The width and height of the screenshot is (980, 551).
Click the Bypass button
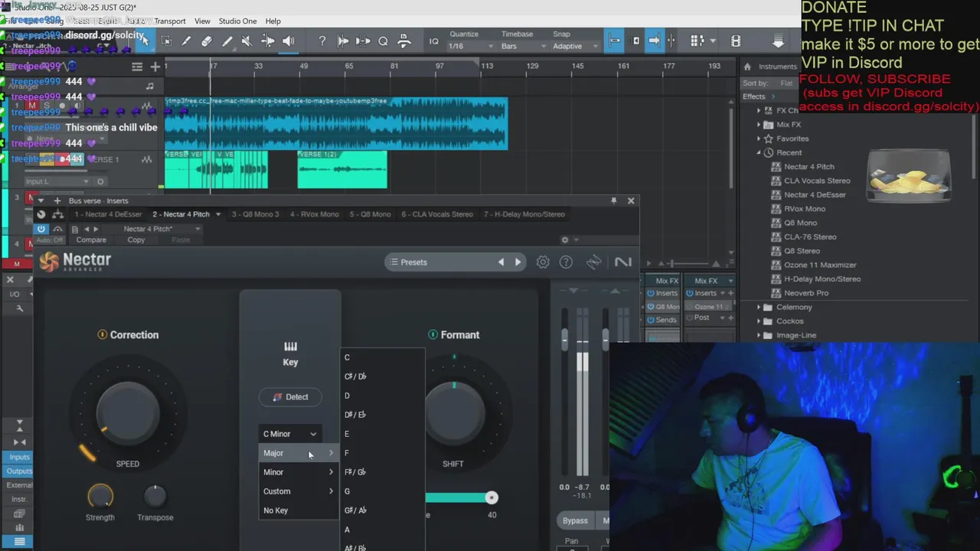point(575,520)
